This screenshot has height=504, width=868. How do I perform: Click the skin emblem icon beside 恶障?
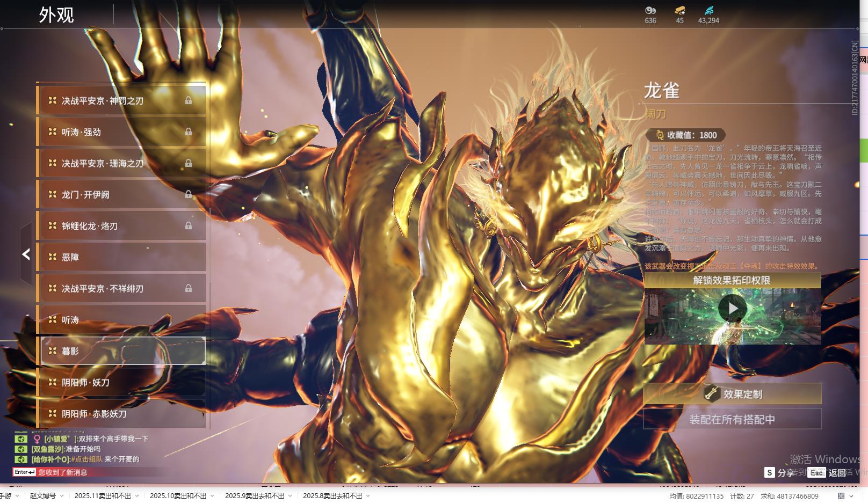click(x=53, y=257)
